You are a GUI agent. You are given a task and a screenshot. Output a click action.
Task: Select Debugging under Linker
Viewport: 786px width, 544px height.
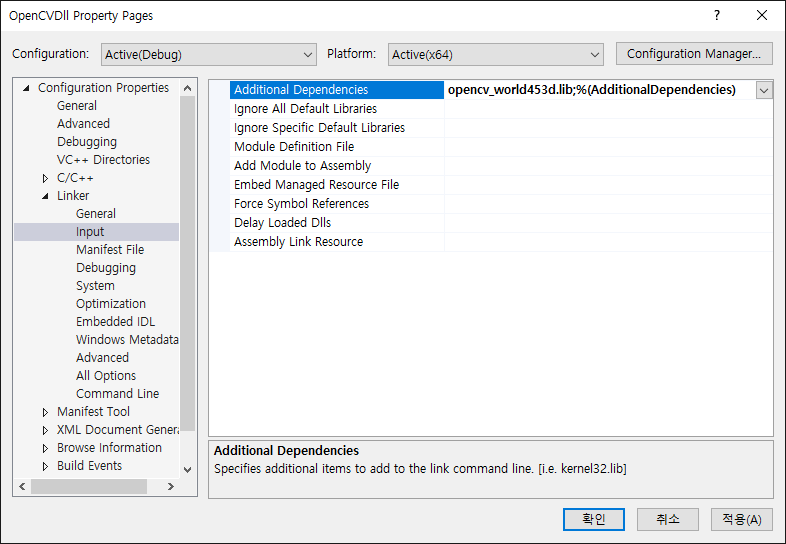tap(106, 268)
